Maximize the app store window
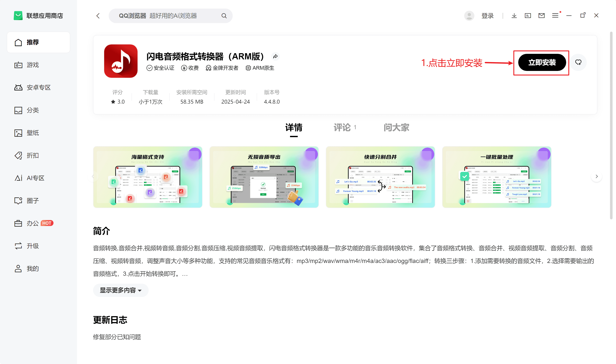This screenshot has width=616, height=364. tap(583, 15)
